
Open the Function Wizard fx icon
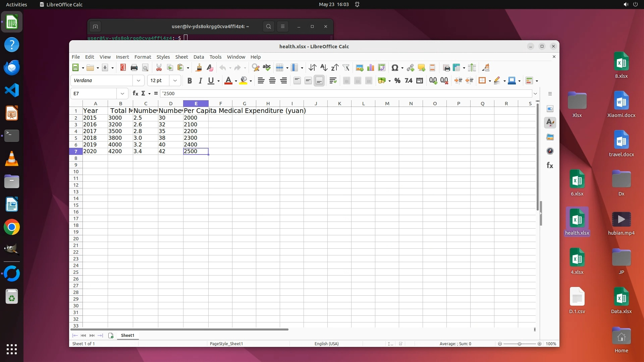click(x=136, y=94)
